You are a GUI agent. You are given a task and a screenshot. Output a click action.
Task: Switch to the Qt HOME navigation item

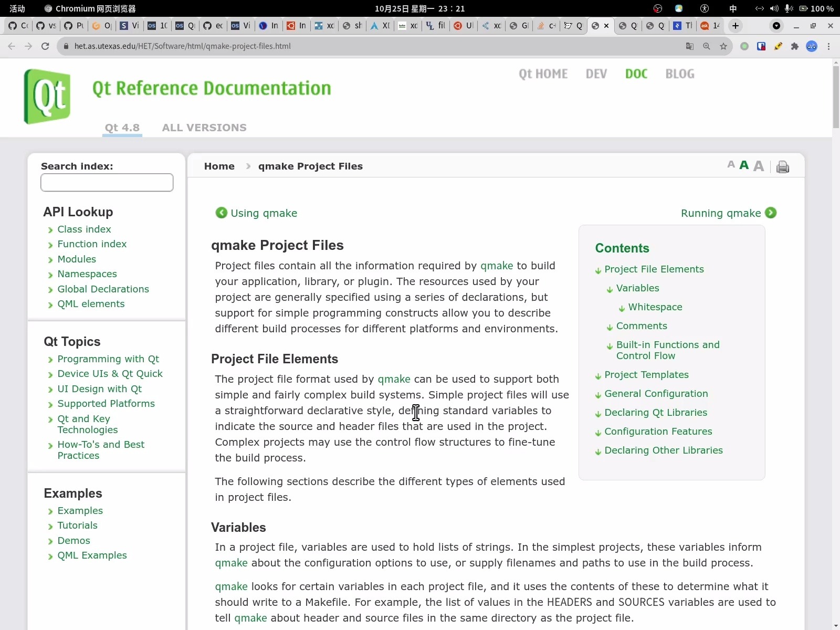543,74
